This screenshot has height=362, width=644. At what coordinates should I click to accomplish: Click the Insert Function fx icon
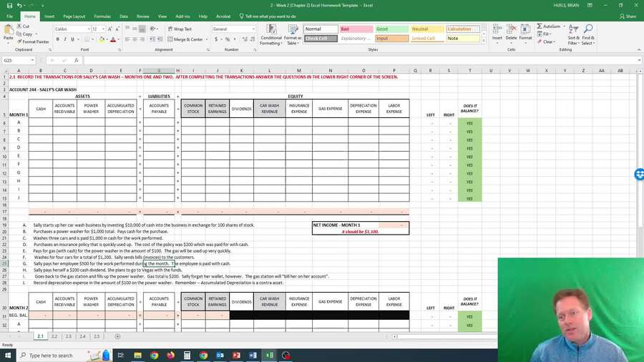(77, 60)
